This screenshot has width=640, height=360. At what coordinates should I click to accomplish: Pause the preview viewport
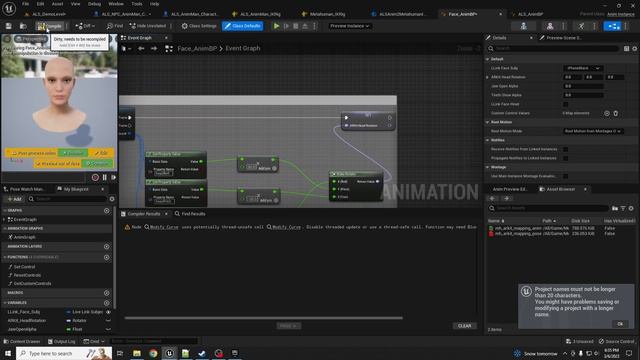pyautogui.click(x=104, y=177)
